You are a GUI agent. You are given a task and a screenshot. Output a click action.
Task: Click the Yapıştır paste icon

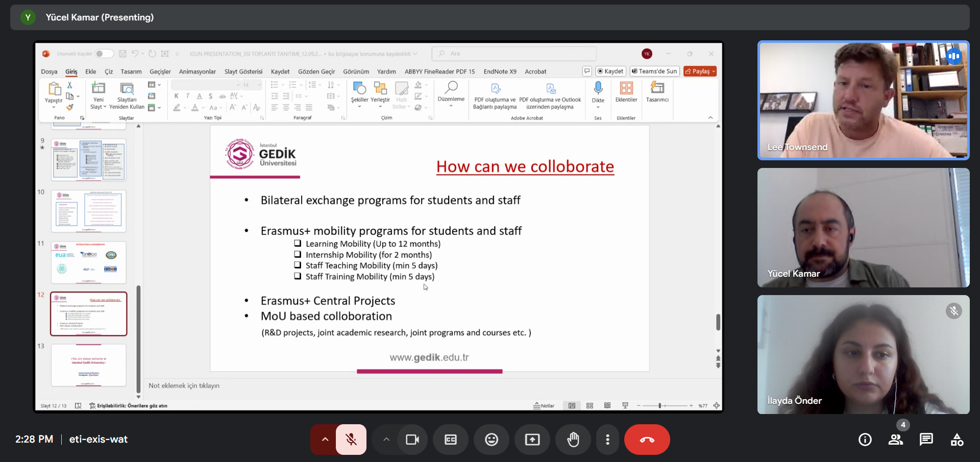tap(54, 89)
